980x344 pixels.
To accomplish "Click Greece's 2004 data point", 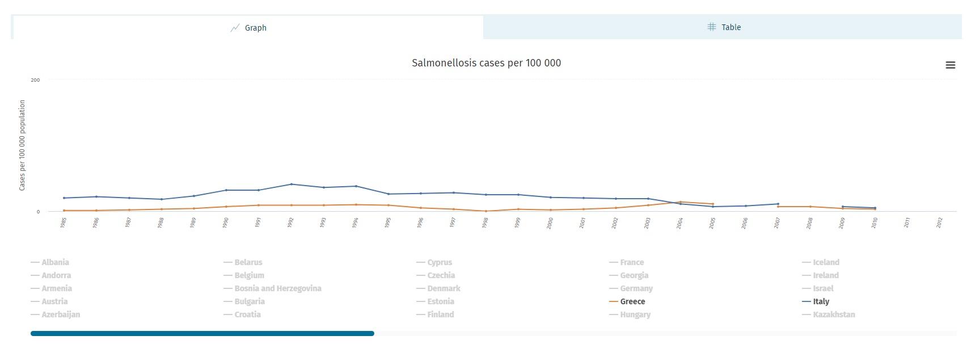I will coord(680,202).
